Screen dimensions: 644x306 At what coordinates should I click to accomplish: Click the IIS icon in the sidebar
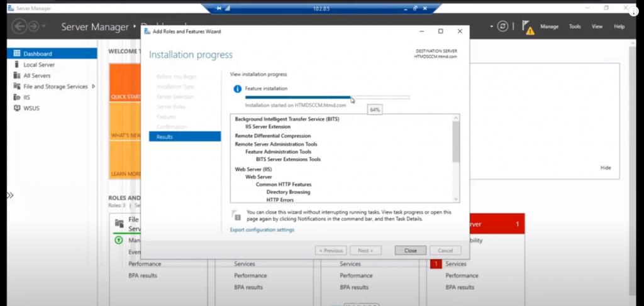[x=17, y=97]
